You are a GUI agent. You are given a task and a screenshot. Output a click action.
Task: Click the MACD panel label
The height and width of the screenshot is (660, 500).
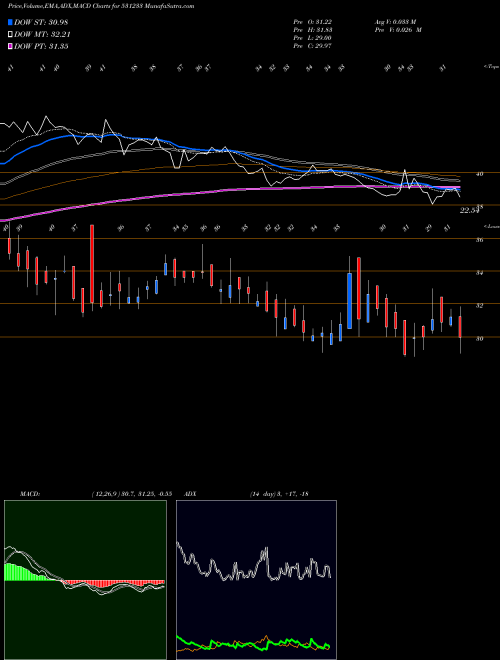(x=30, y=494)
